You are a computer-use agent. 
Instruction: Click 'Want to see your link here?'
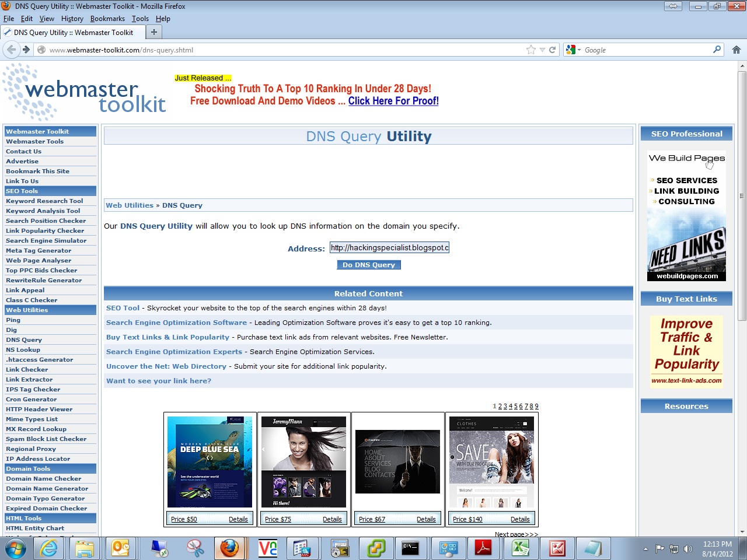coord(159,381)
